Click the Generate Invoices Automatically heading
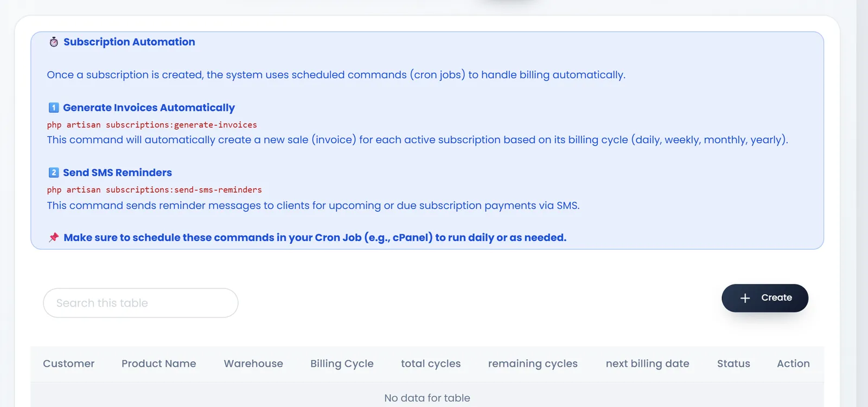The image size is (868, 407). [149, 107]
